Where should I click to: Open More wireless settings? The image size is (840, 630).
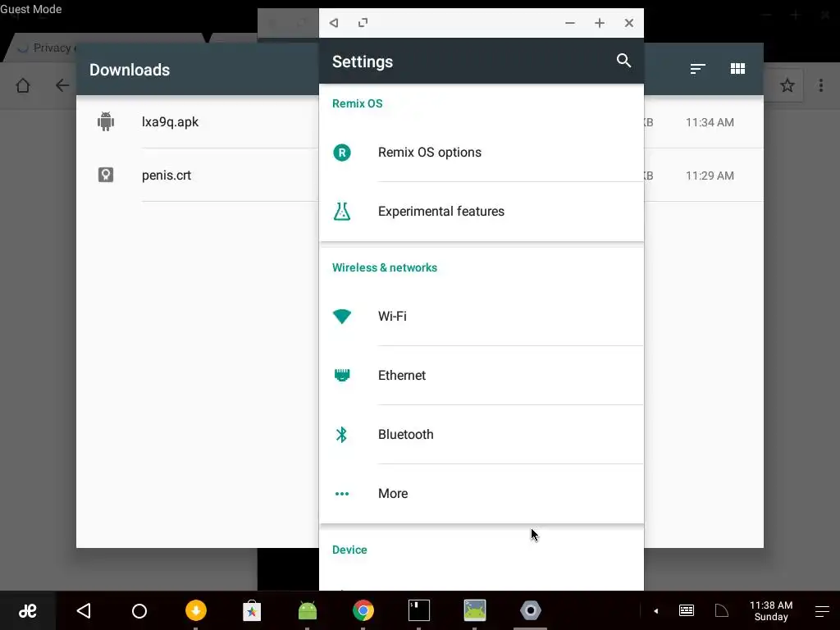481,493
